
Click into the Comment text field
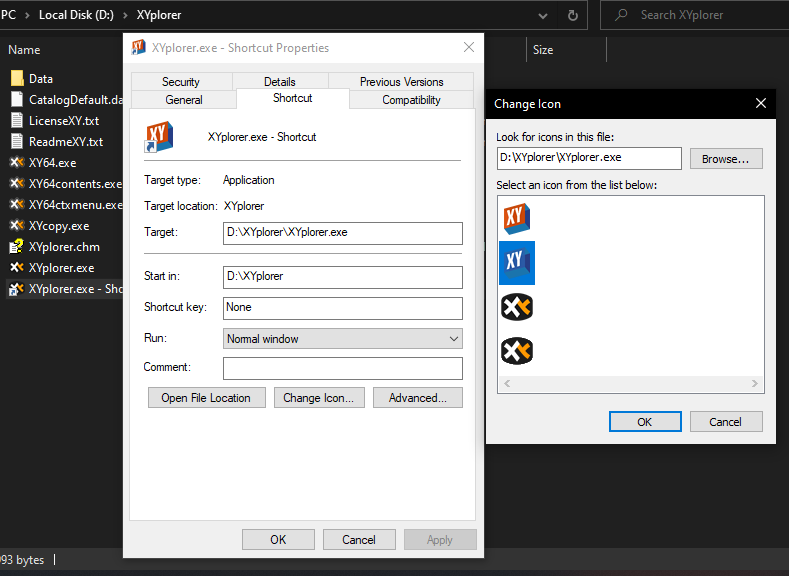click(x=342, y=368)
